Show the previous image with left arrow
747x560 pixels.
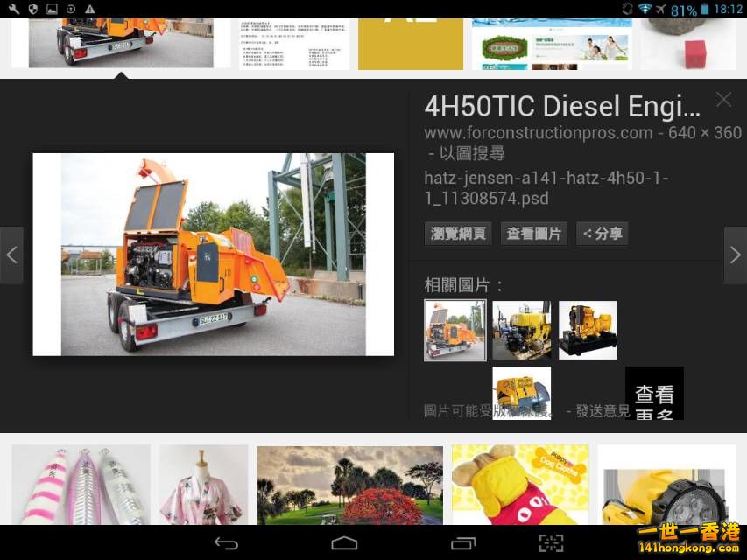[11, 255]
